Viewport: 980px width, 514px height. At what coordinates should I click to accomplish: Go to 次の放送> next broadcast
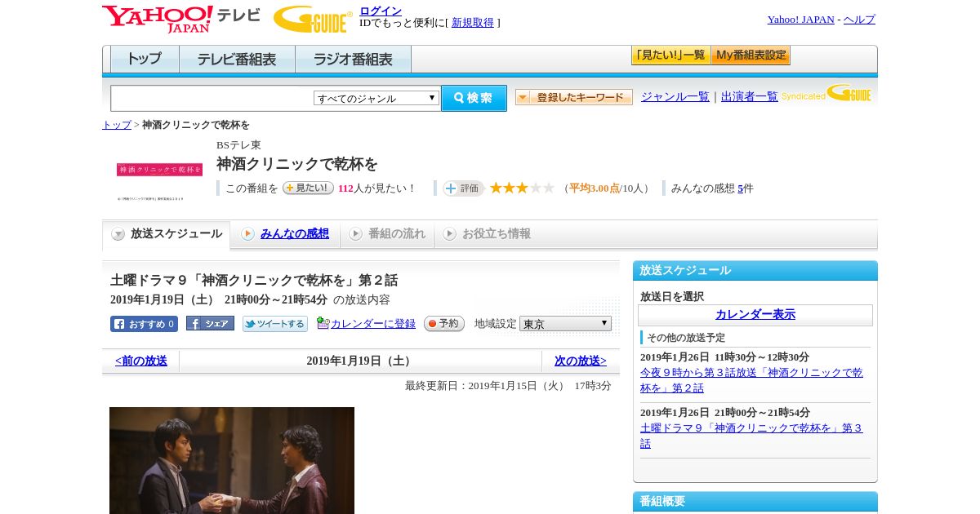tap(581, 361)
